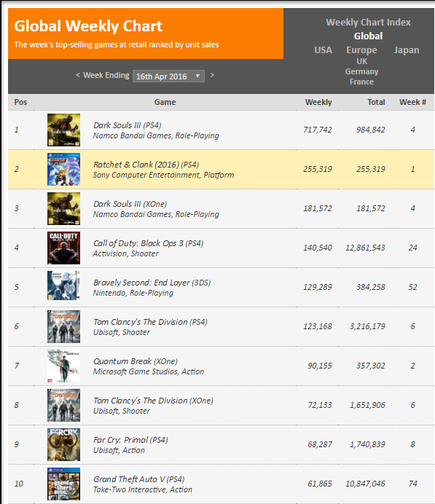Open Dark Souls III PS4 cover thumbnail
The width and height of the screenshot is (435, 504).
(63, 130)
